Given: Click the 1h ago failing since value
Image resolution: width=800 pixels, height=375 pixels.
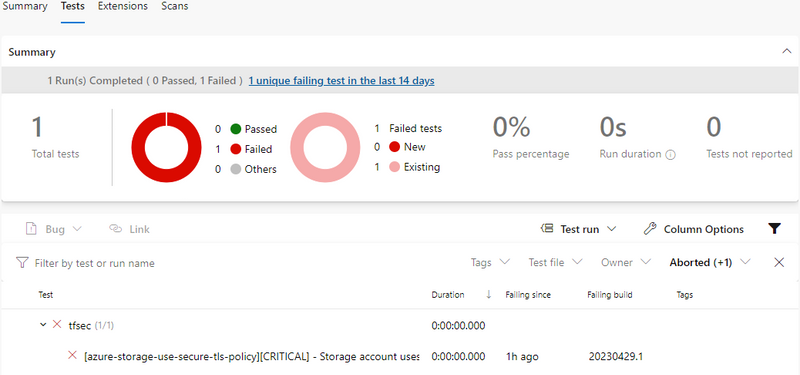Looking at the screenshot, I should 522,357.
